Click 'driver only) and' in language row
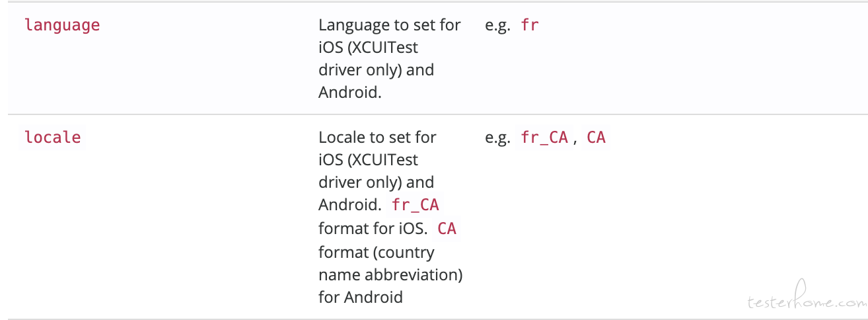This screenshot has width=868, height=320. [x=376, y=70]
